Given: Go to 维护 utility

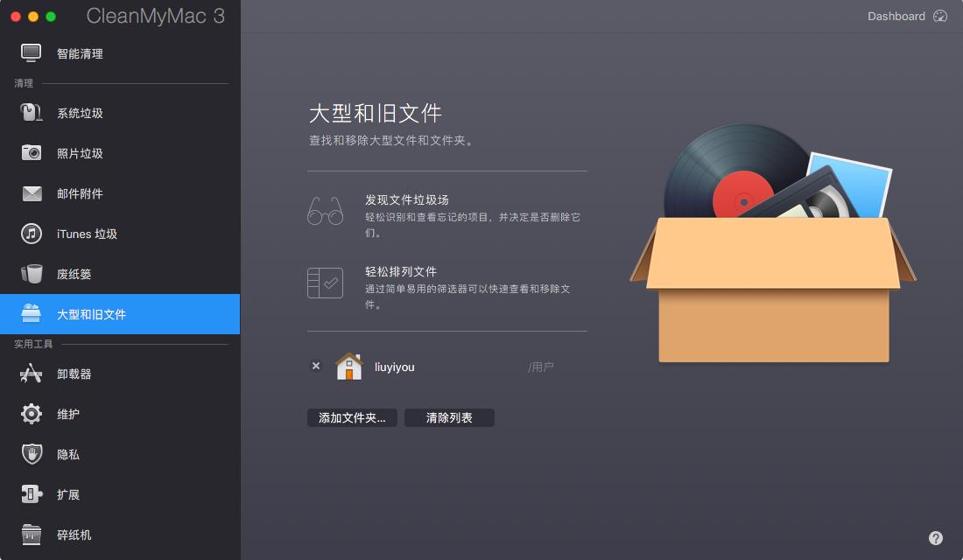Looking at the screenshot, I should [120, 414].
